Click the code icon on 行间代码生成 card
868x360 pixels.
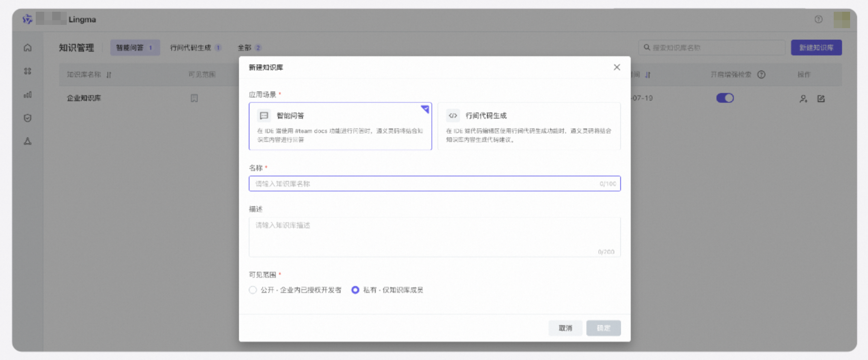453,115
